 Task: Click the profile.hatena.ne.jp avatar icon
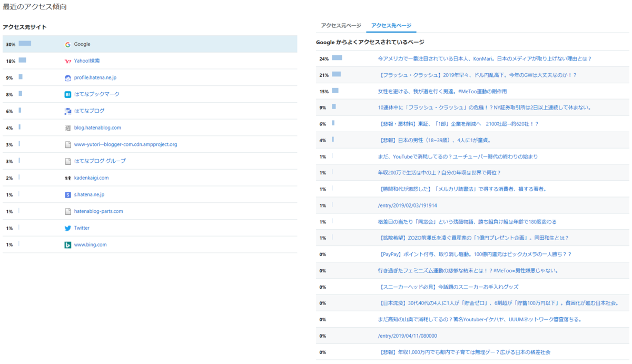pos(67,78)
